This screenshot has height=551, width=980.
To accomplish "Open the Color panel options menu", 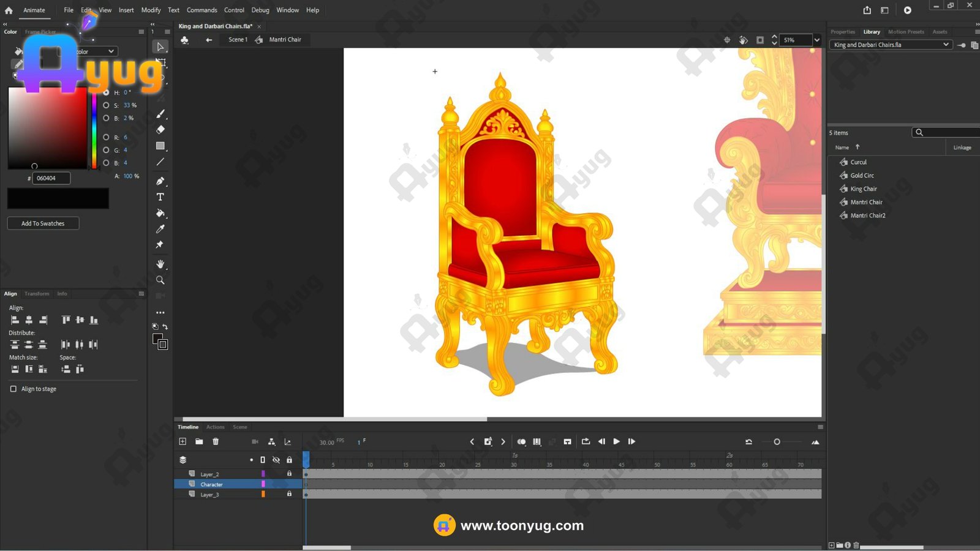I will [141, 32].
